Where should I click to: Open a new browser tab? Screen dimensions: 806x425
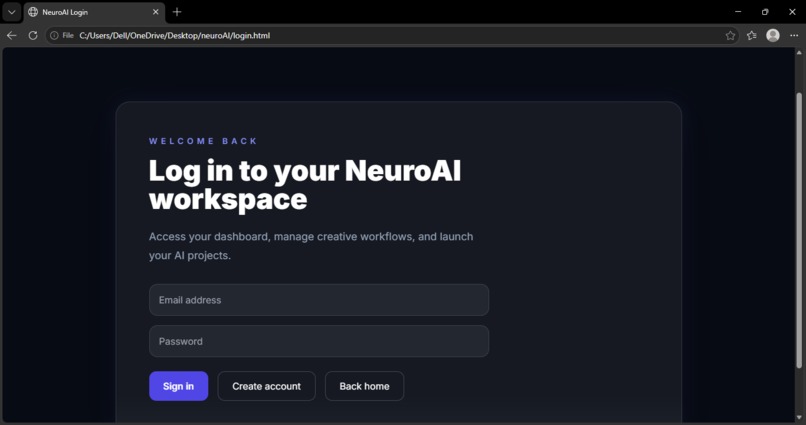click(177, 12)
